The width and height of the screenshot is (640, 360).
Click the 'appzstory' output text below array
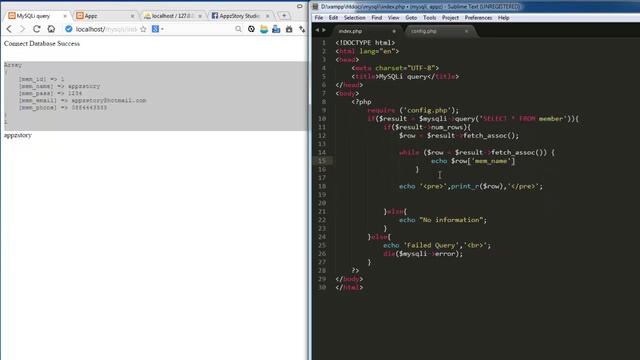pos(18,135)
